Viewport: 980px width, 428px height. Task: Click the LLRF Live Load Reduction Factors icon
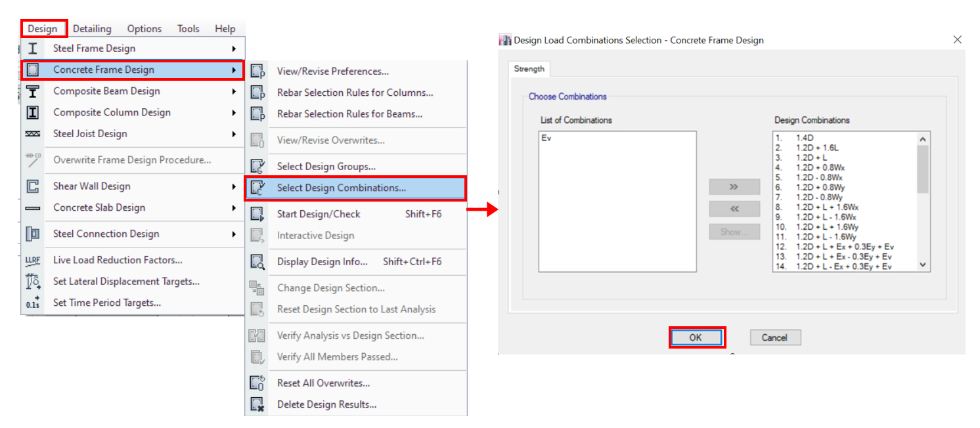[x=33, y=259]
